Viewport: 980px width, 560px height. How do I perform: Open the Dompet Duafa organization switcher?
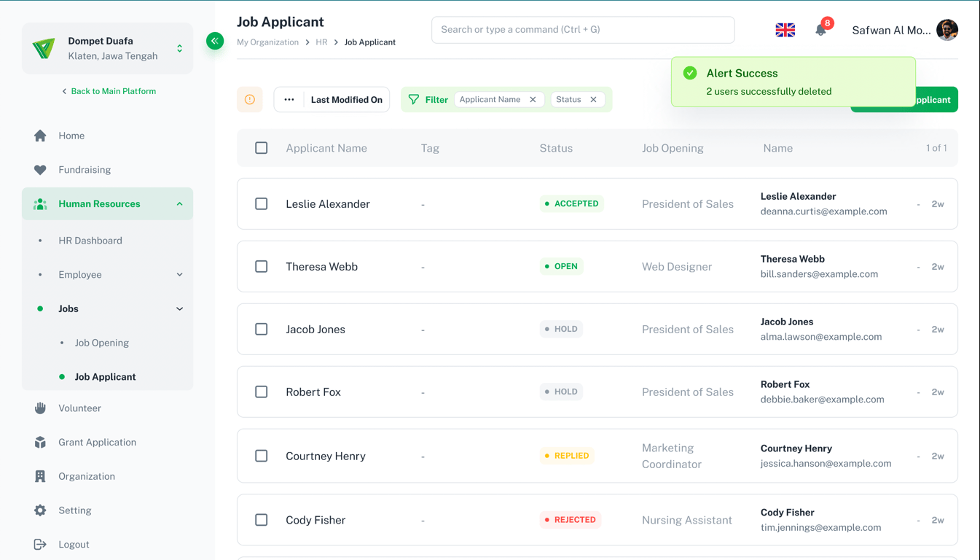pos(180,49)
